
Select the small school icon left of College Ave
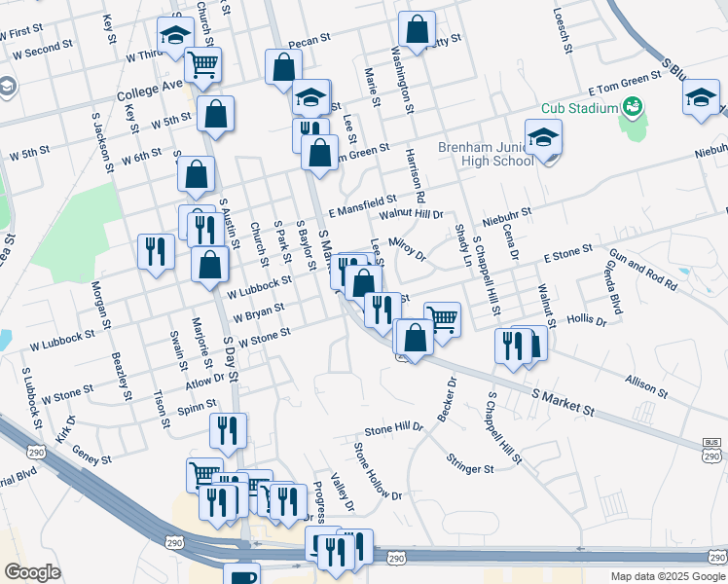click(8, 87)
